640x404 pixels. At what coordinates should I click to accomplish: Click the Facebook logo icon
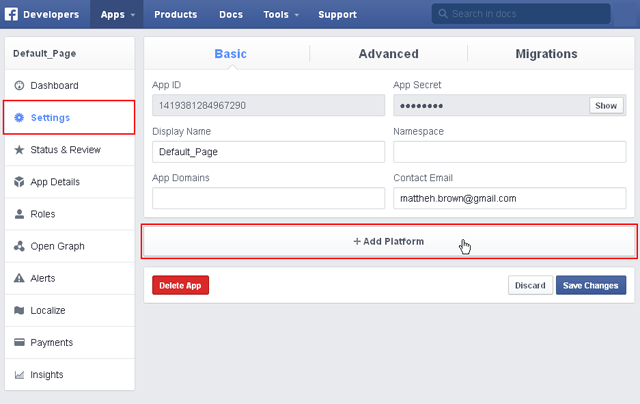point(11,14)
